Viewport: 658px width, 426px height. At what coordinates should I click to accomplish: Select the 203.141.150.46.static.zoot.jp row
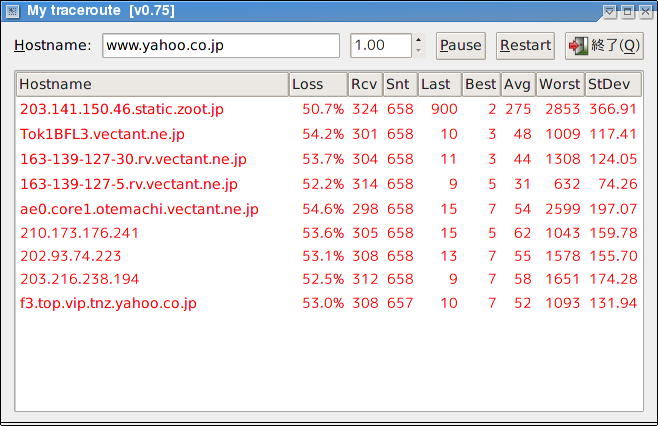click(x=329, y=109)
